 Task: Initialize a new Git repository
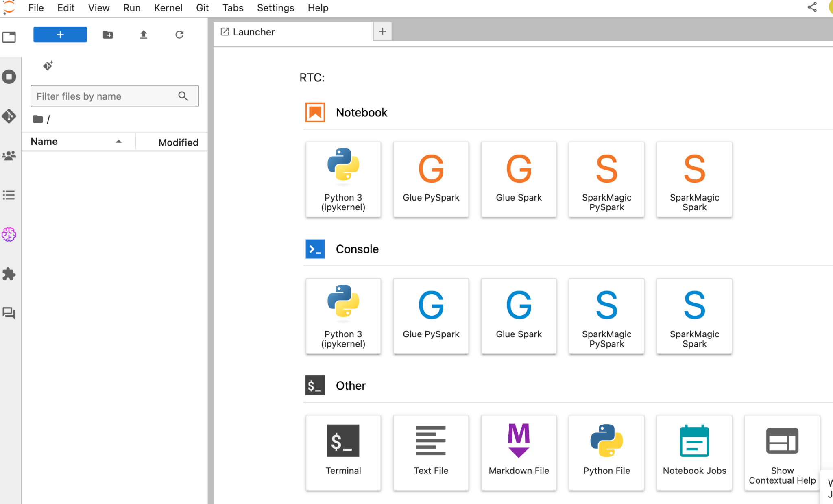pyautogui.click(x=48, y=65)
